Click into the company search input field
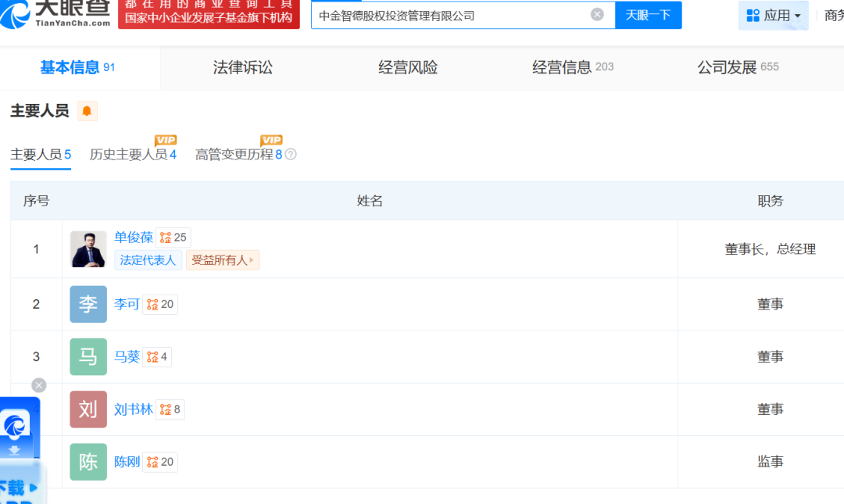The height and width of the screenshot is (504, 844). pyautogui.click(x=449, y=15)
